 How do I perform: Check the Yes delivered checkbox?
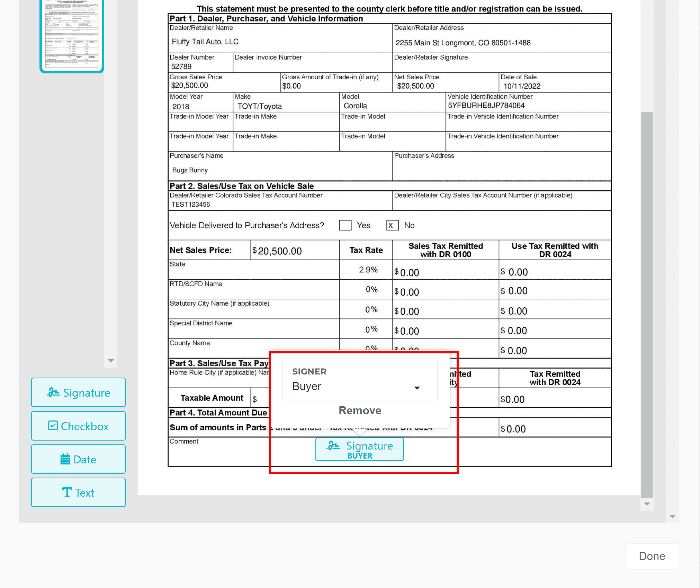345,225
